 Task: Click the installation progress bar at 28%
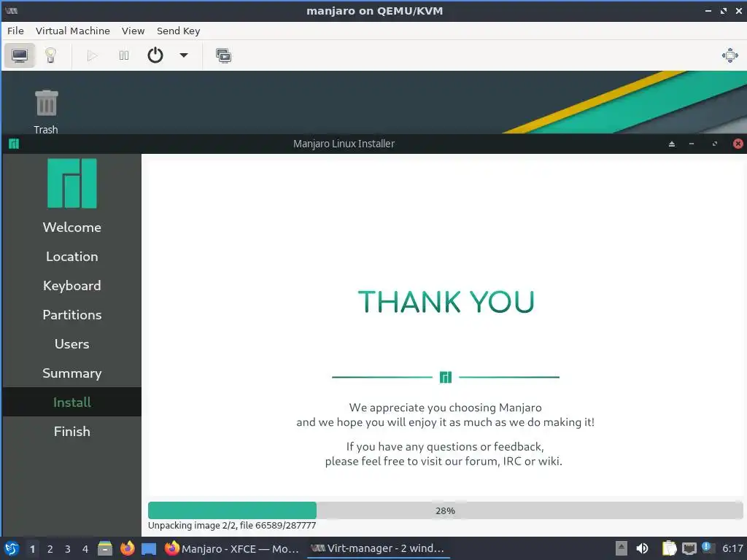click(445, 510)
